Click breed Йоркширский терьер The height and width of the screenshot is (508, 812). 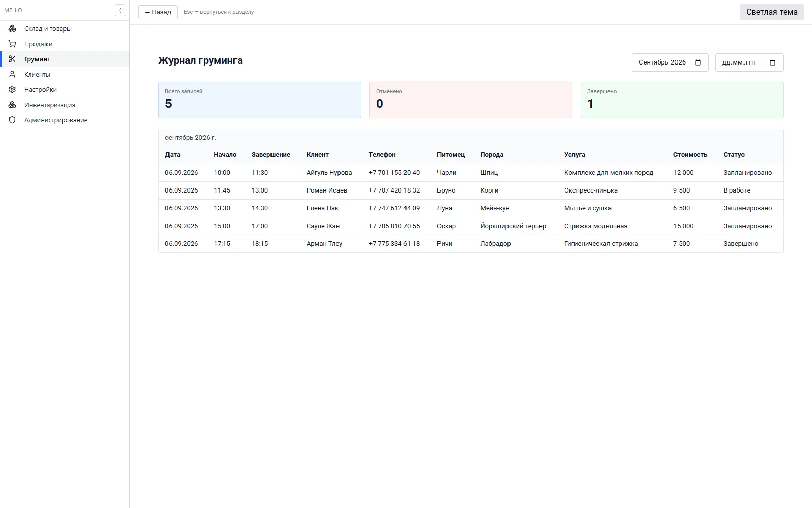coord(513,226)
